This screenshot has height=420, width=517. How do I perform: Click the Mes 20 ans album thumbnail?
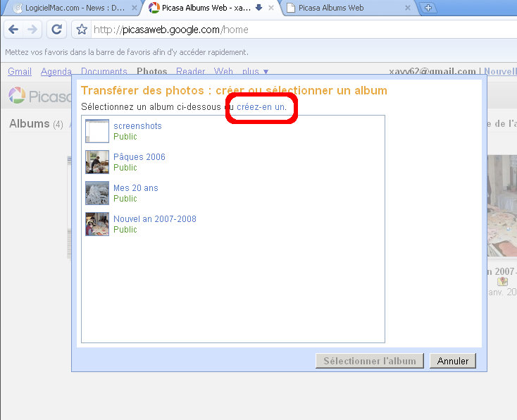coord(97,193)
